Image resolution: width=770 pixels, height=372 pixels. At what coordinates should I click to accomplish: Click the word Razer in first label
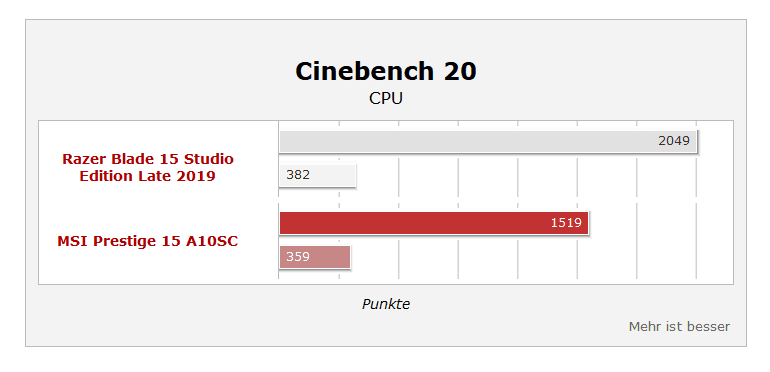point(80,159)
